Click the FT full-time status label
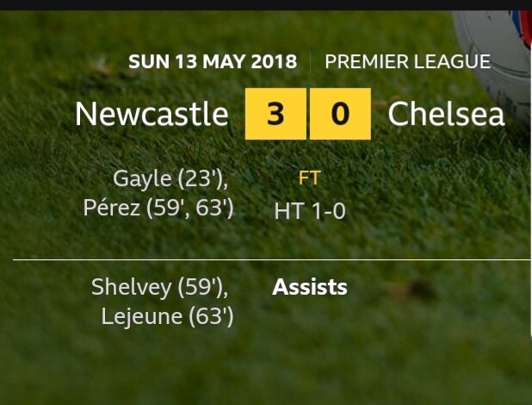This screenshot has height=405, width=532. (309, 178)
